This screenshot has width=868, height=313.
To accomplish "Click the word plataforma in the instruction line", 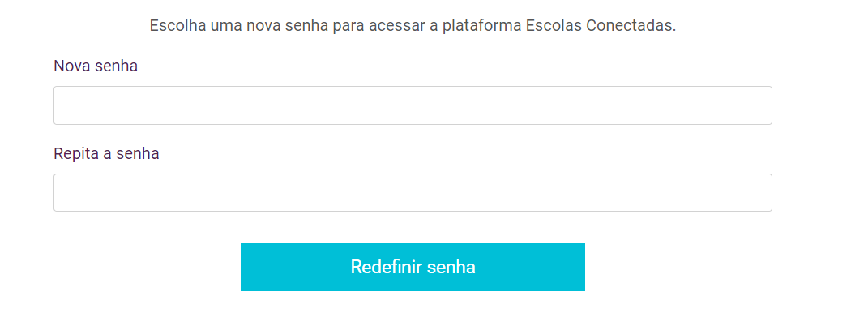I will click(x=482, y=26).
